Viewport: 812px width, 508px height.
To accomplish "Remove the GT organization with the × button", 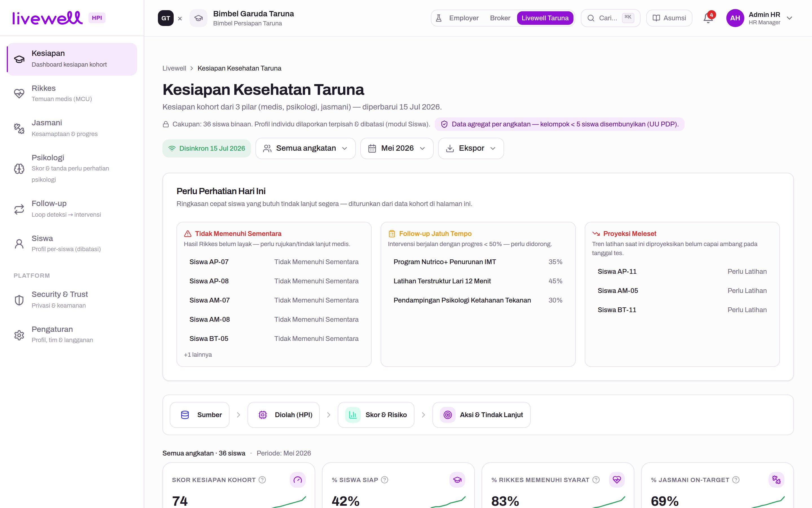I will pyautogui.click(x=180, y=18).
